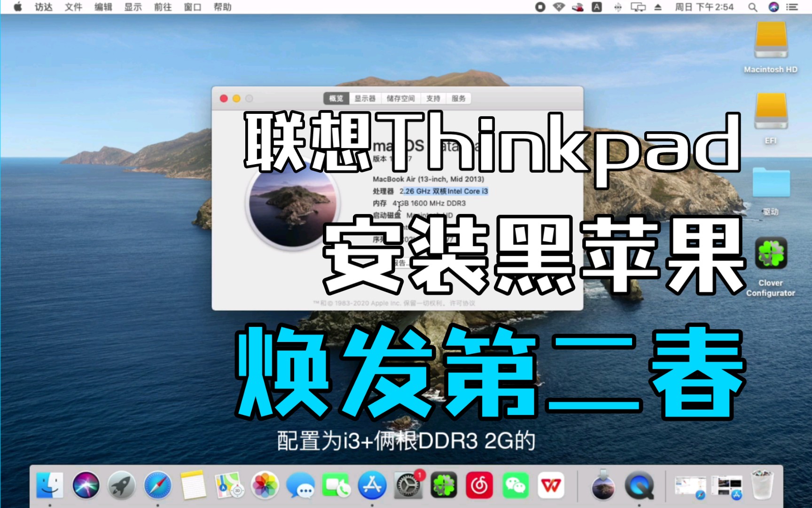
Task: Open System Preferences gear in Dock
Action: click(408, 485)
